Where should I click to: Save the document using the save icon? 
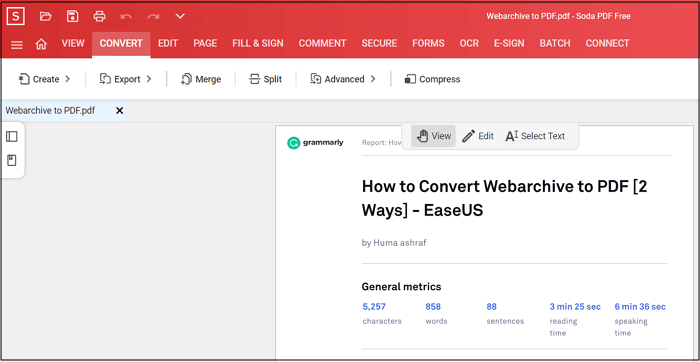click(72, 17)
